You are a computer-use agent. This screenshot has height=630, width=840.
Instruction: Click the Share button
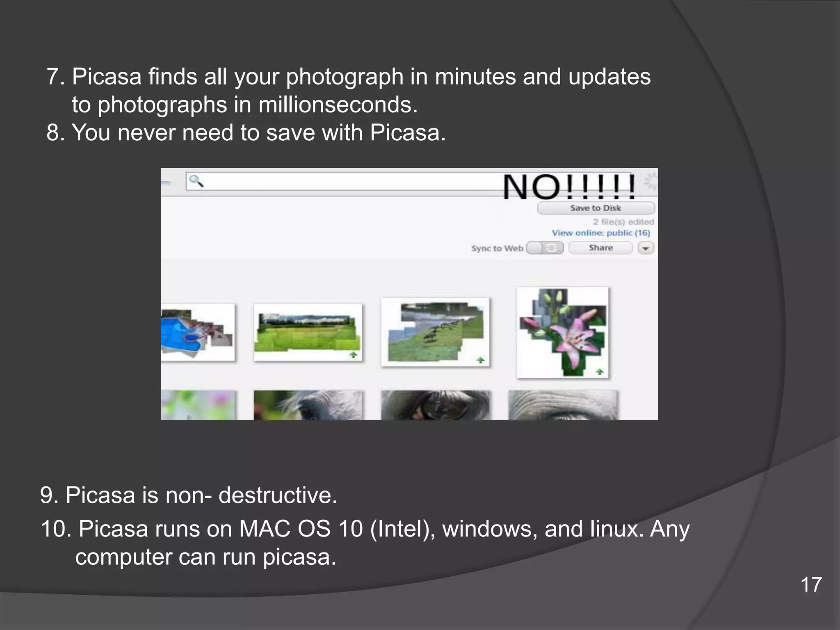click(601, 248)
